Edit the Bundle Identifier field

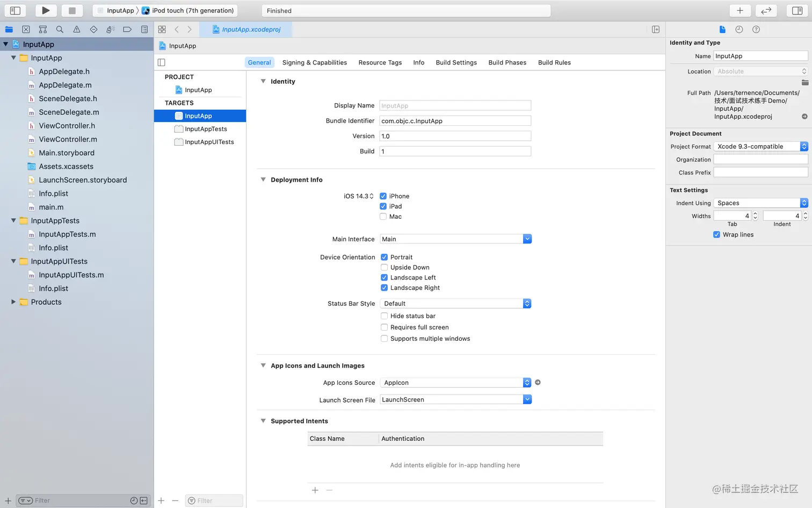pos(455,121)
